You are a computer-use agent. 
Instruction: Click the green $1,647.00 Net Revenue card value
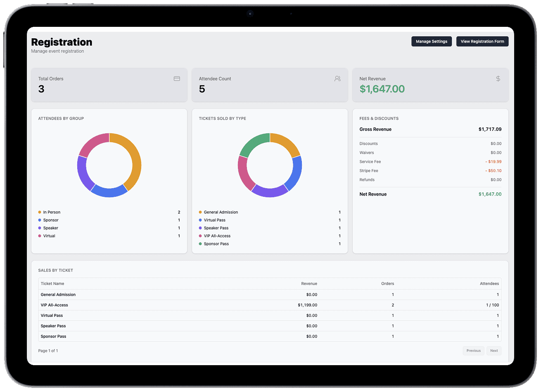pos(382,89)
